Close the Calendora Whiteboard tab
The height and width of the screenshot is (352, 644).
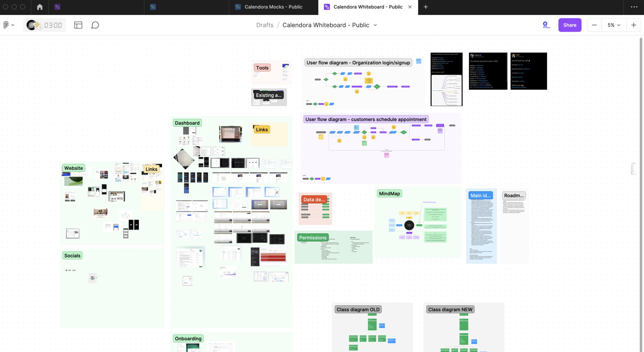pos(410,7)
